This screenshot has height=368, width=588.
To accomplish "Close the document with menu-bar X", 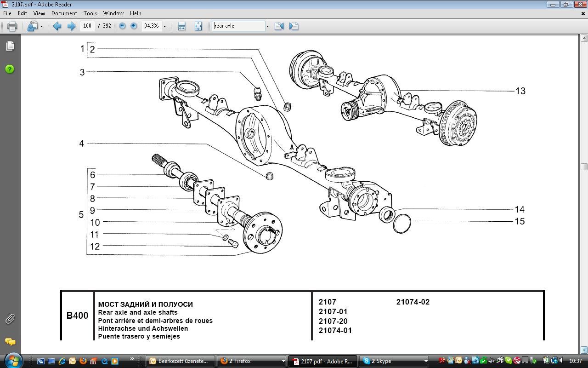I will (x=583, y=13).
